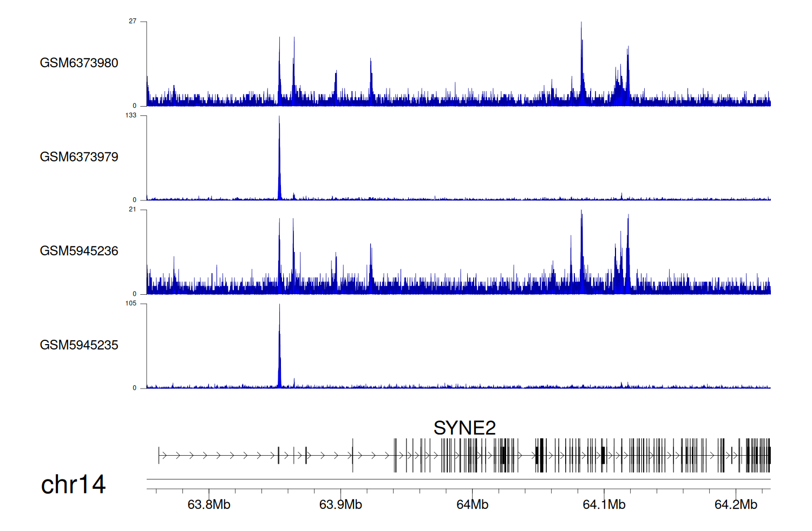Click the chr14 chromosome label

73,484
